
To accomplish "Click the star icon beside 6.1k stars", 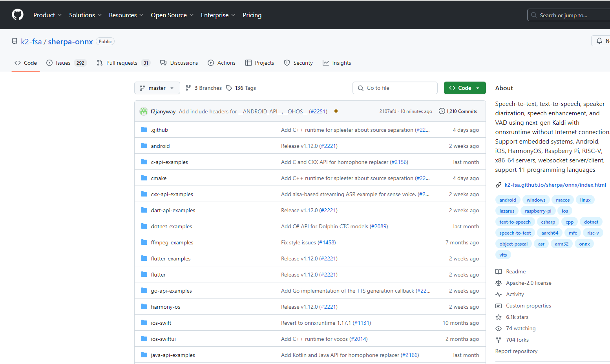I will tap(499, 317).
